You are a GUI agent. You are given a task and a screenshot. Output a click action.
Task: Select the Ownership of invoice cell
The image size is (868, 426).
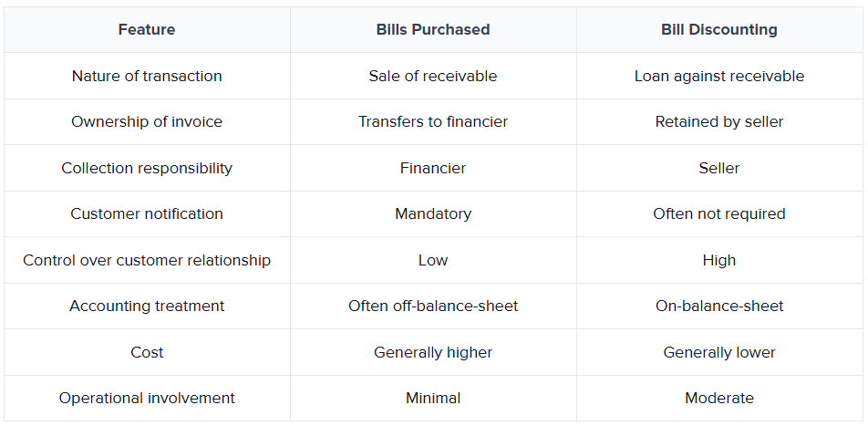(147, 122)
